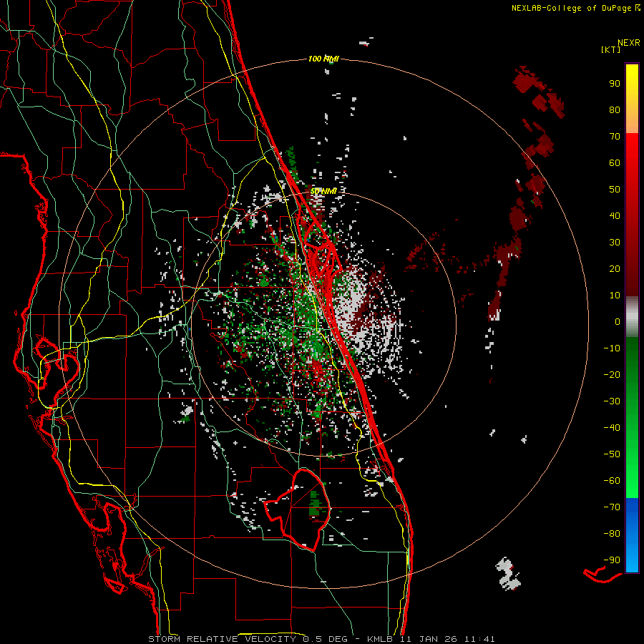Click the Lake Okeechobee red outline
The width and height of the screenshot is (644, 644).
pyautogui.click(x=298, y=509)
